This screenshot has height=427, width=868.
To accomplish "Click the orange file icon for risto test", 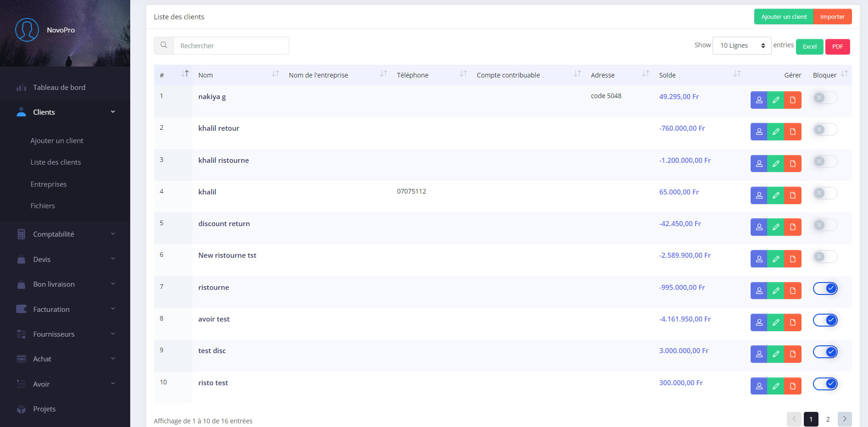I will pos(792,386).
